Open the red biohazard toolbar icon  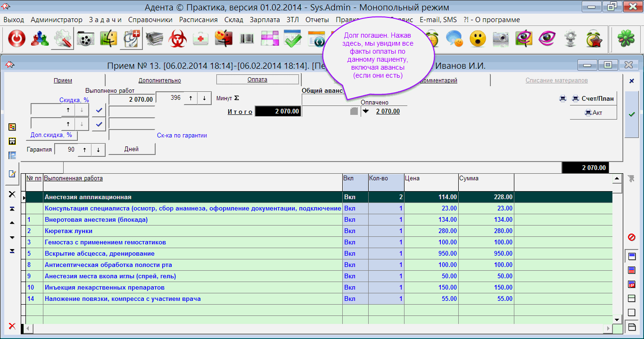(178, 39)
